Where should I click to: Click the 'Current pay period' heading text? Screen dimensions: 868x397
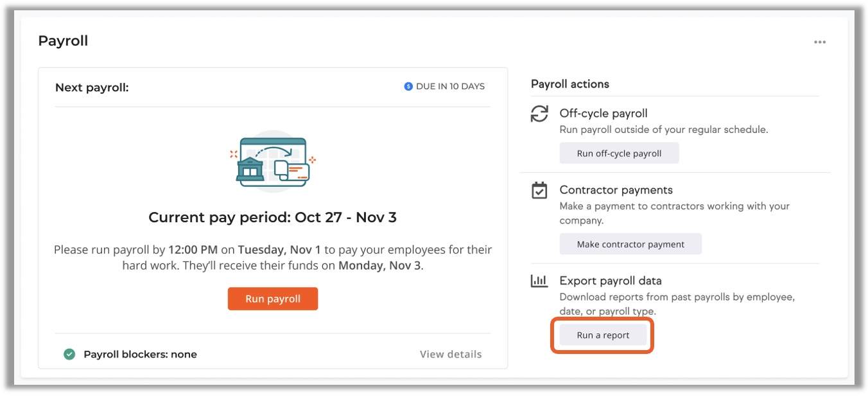point(272,218)
